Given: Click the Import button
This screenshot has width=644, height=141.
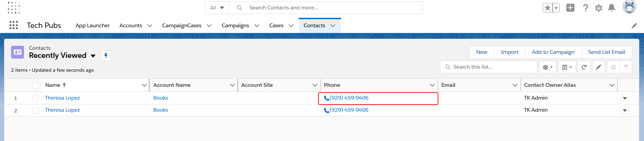Looking at the screenshot, I should pos(509,52).
